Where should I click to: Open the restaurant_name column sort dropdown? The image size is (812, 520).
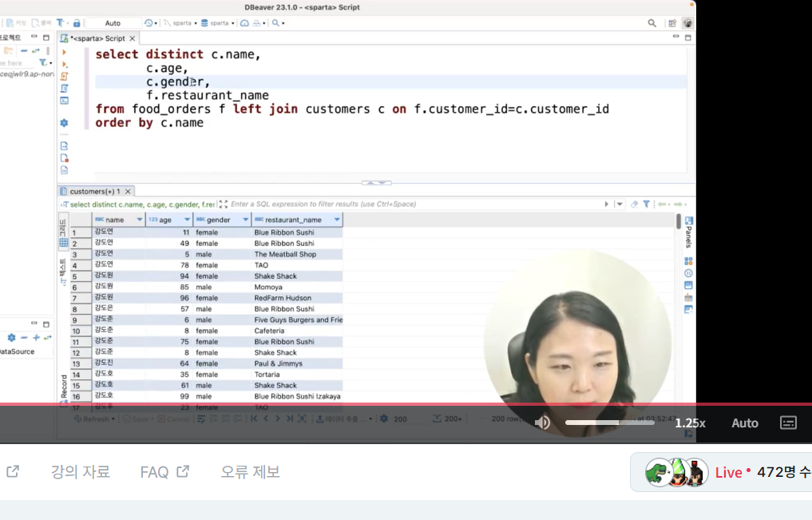(x=337, y=220)
